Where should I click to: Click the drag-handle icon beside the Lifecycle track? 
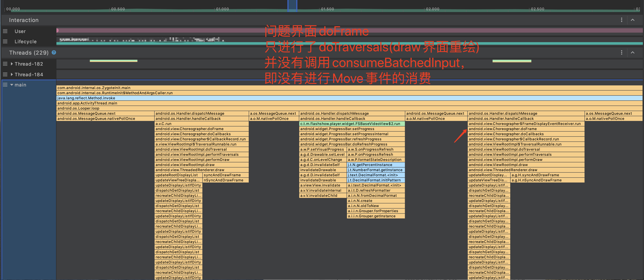(5, 42)
